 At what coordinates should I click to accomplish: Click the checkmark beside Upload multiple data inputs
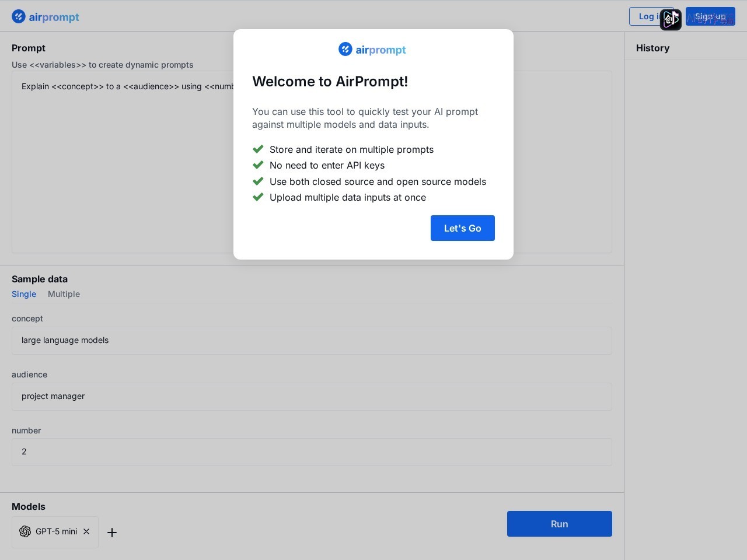[x=258, y=197]
